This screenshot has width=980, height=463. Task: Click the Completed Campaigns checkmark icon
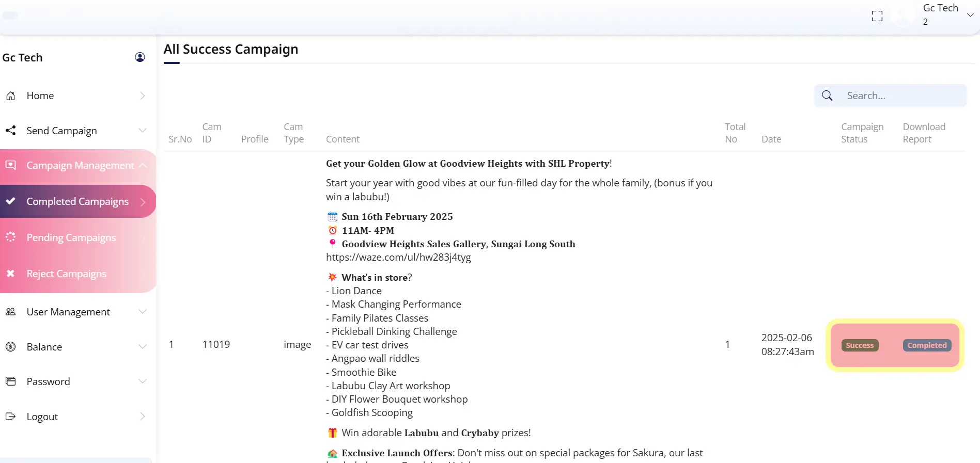pos(10,201)
